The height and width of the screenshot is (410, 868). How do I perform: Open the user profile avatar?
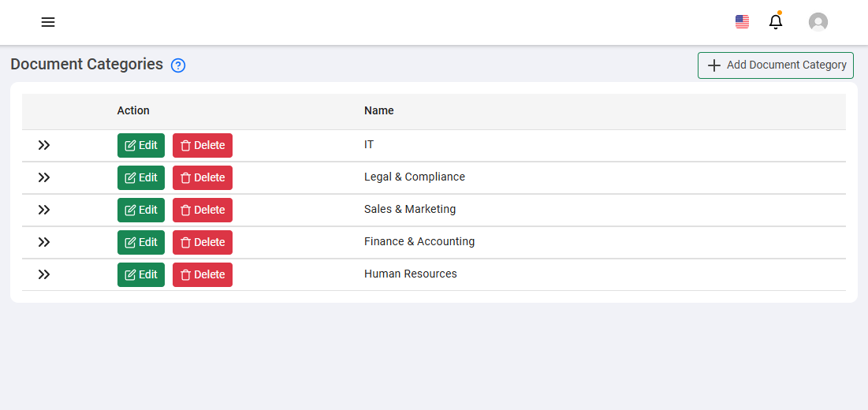point(818,22)
